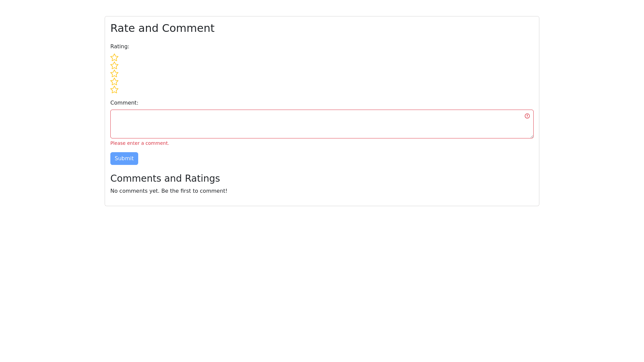Click the comment box resize handle
This screenshot has width=644, height=362.
pyautogui.click(x=532, y=136)
